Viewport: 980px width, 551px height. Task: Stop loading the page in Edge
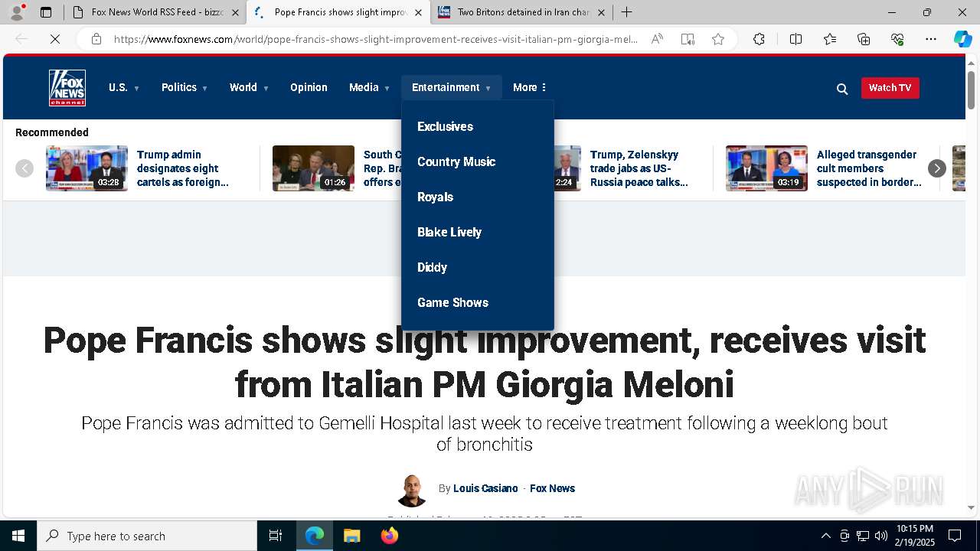(x=55, y=39)
